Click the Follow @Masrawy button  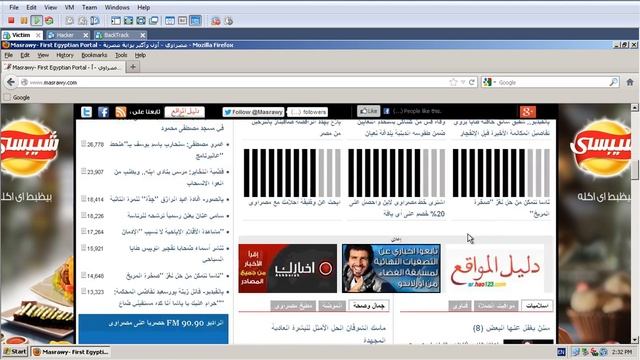pos(253,112)
